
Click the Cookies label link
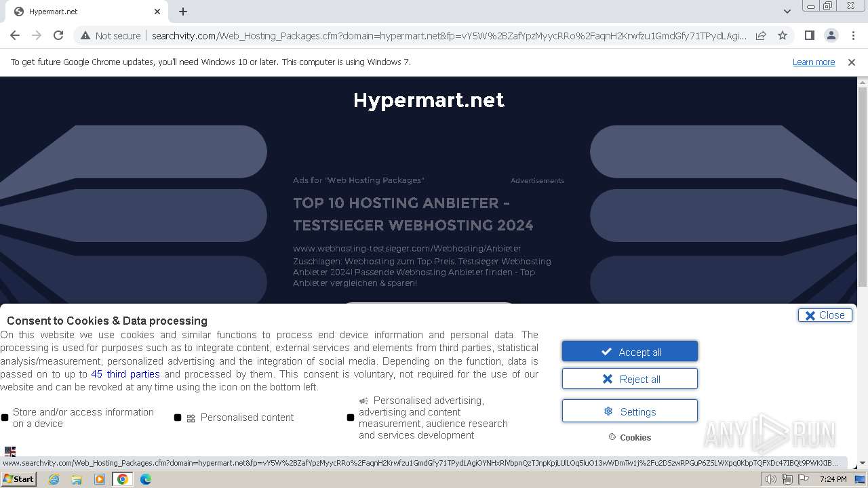630,437
